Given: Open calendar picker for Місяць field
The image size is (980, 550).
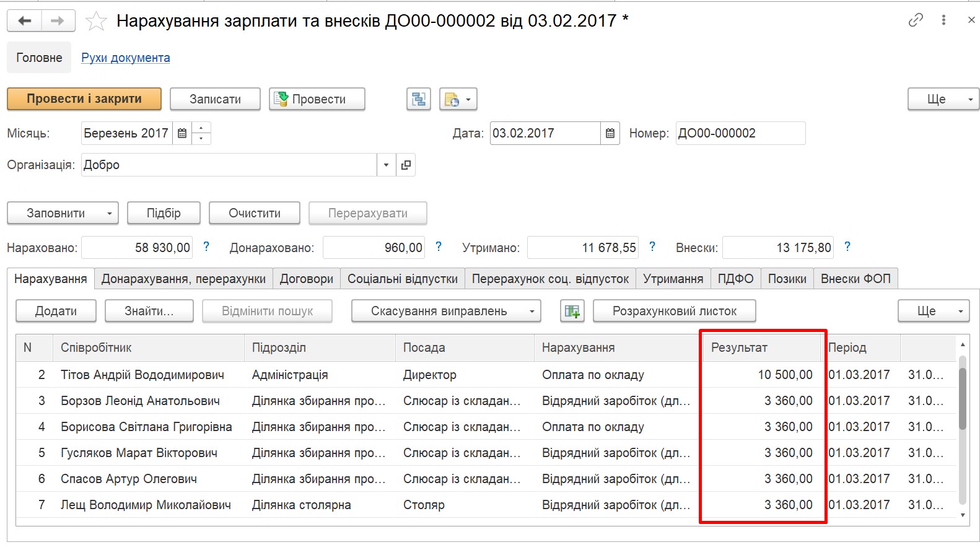Looking at the screenshot, I should pos(182,133).
